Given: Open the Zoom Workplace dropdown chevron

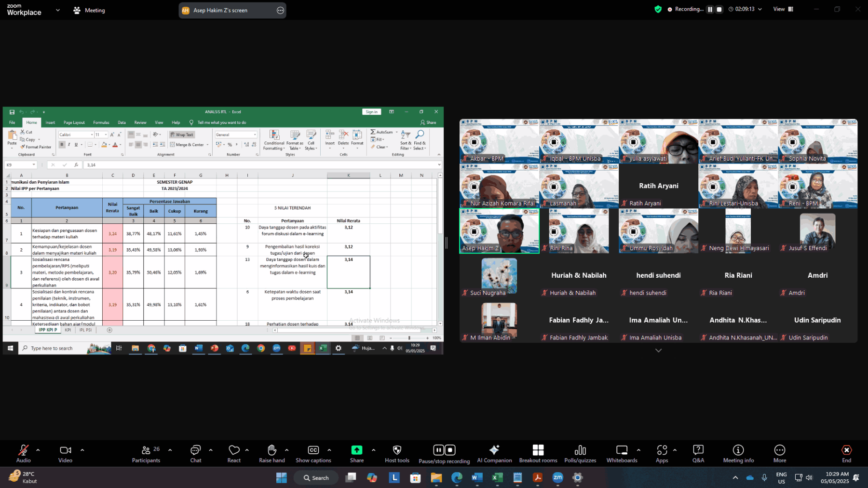Looking at the screenshot, I should click(58, 10).
